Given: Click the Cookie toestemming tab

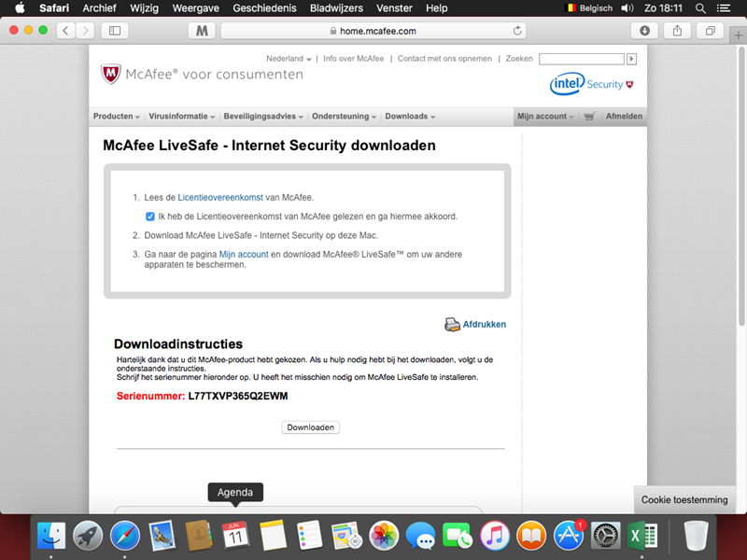Looking at the screenshot, I should [x=684, y=499].
